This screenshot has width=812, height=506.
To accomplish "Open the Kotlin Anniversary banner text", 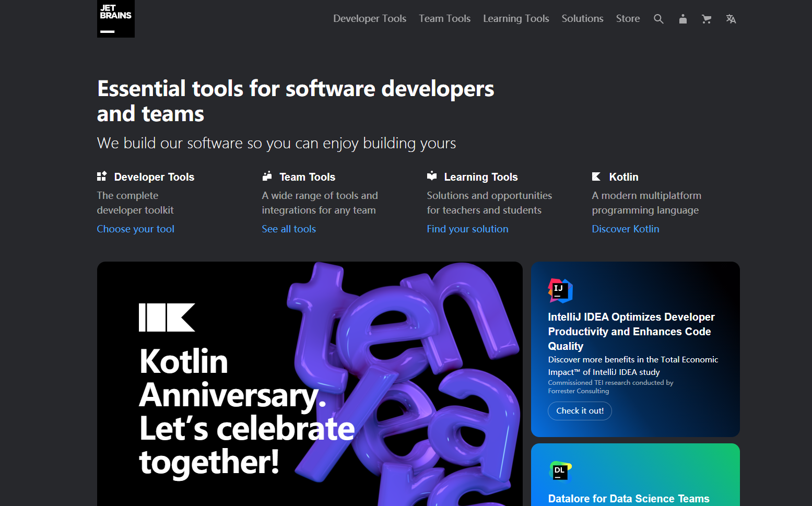I will point(246,411).
